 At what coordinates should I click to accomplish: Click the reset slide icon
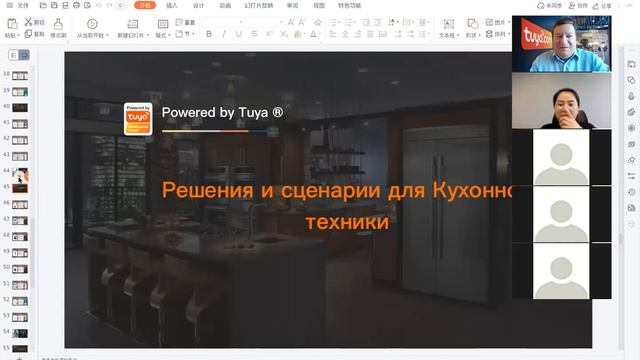tap(179, 22)
